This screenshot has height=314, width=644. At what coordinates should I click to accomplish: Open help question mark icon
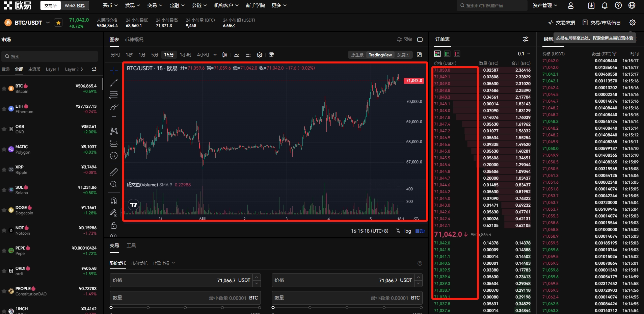click(618, 5)
